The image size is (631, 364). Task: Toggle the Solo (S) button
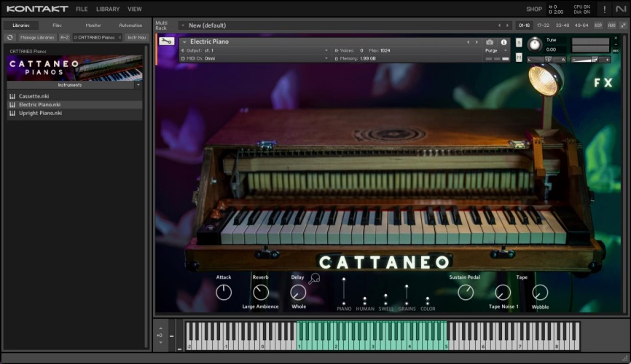click(x=519, y=42)
